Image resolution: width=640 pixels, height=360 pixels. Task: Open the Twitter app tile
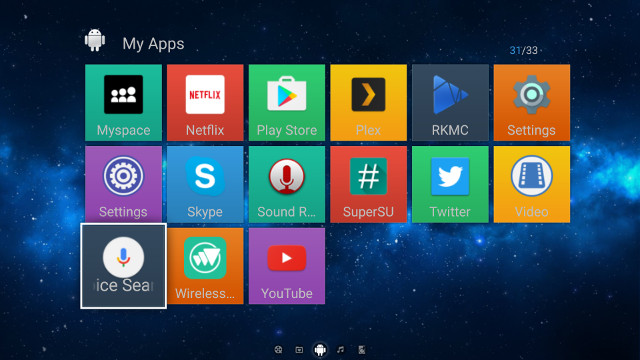point(450,184)
